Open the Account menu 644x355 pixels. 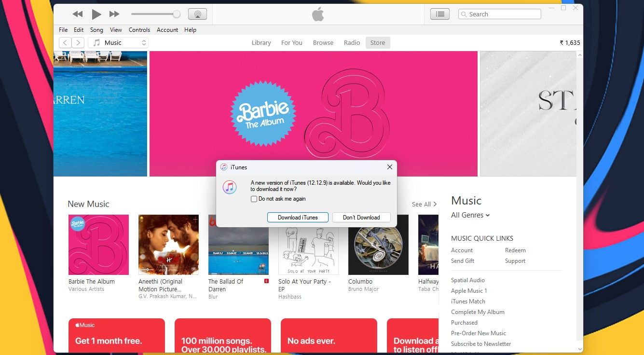click(167, 30)
